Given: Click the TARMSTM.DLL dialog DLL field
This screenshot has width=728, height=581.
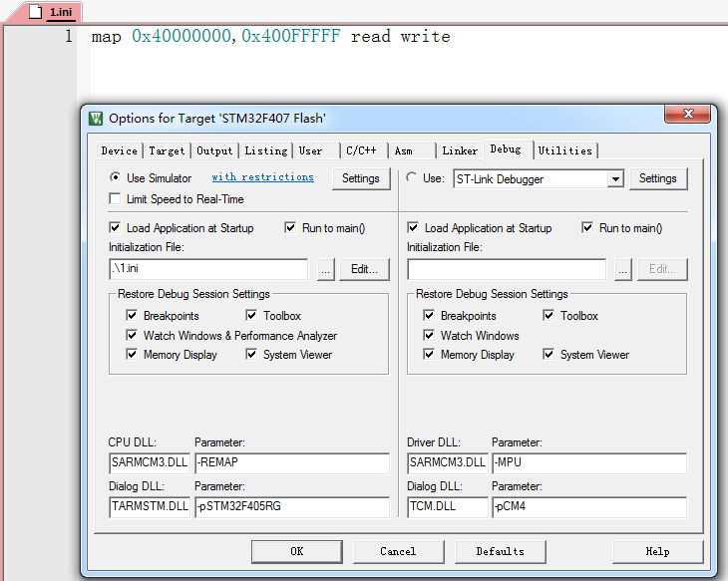Looking at the screenshot, I should 150,506.
